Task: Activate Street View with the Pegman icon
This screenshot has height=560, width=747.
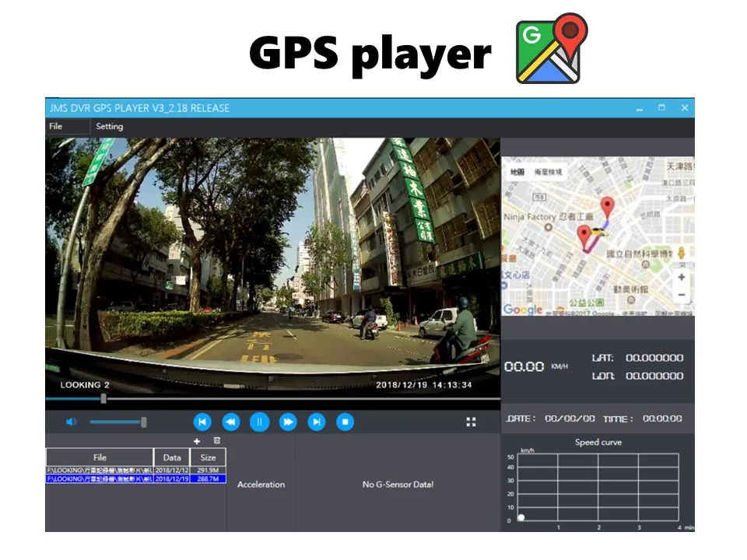Action: pyautogui.click(x=681, y=253)
